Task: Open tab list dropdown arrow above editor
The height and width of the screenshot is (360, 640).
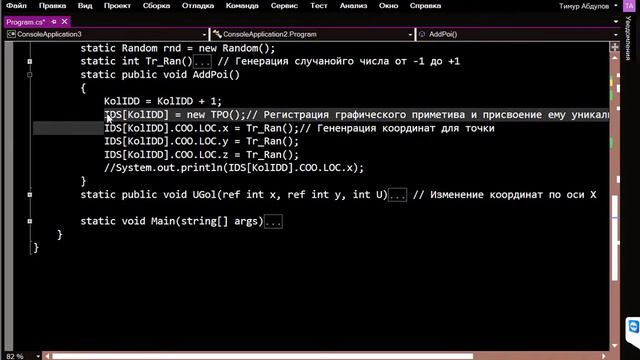Action: click(616, 22)
